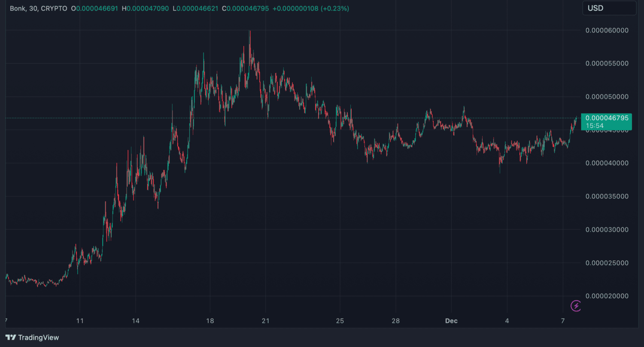Click the date label 11 on time axis

pyautogui.click(x=79, y=321)
